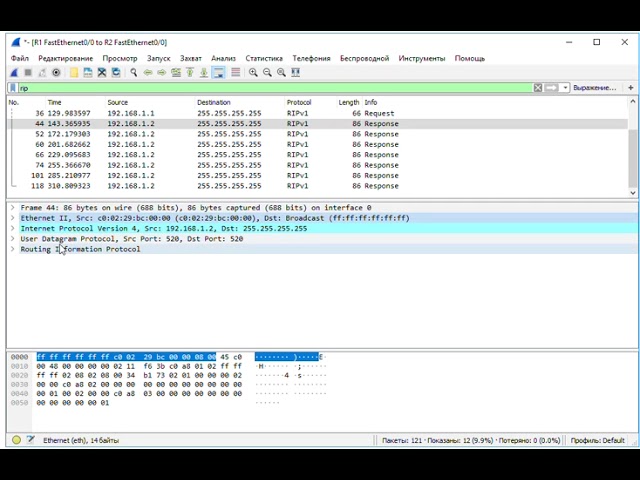Go to specified packet icon
This screenshot has width=640, height=480.
(176, 73)
